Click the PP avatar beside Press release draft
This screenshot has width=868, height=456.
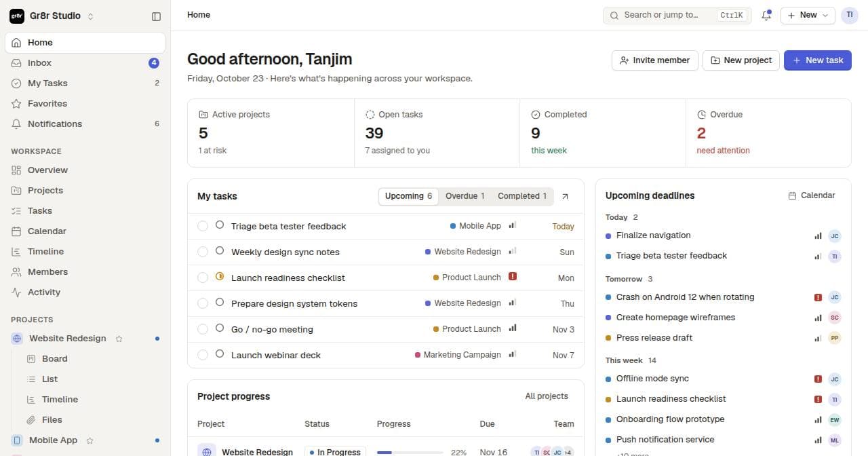(835, 338)
